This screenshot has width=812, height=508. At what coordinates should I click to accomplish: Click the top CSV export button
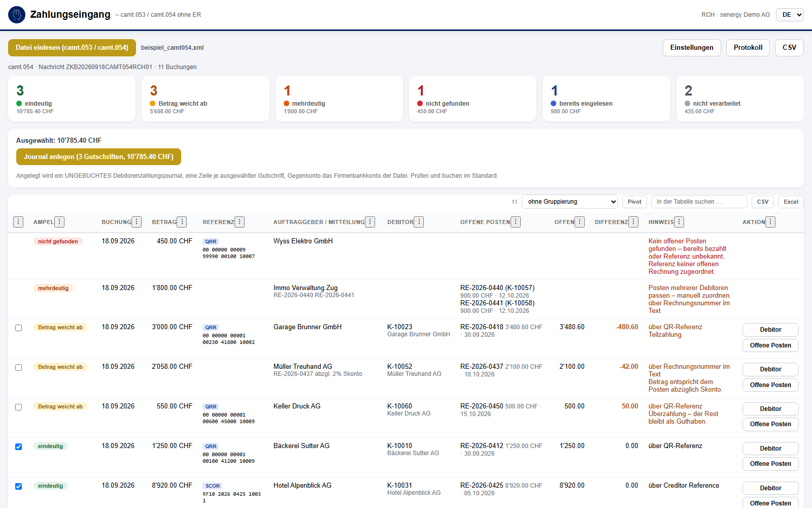[x=789, y=48]
